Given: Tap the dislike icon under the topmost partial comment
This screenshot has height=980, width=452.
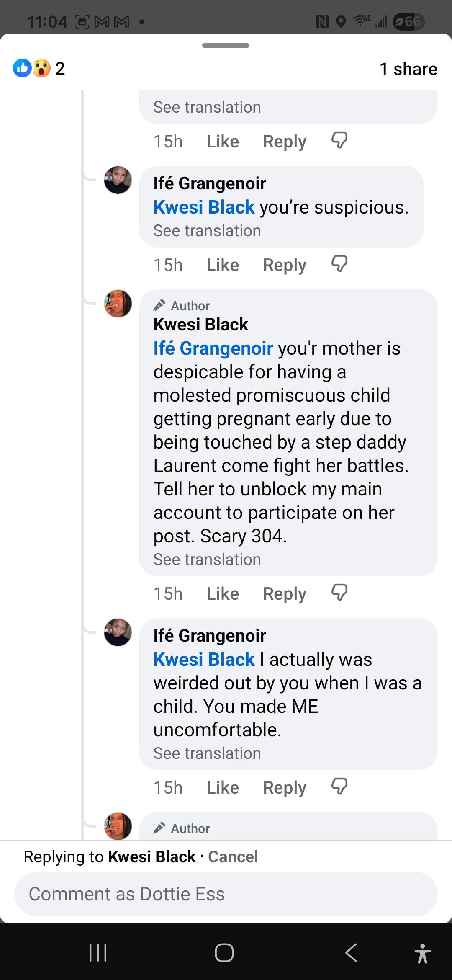Looking at the screenshot, I should click(339, 140).
